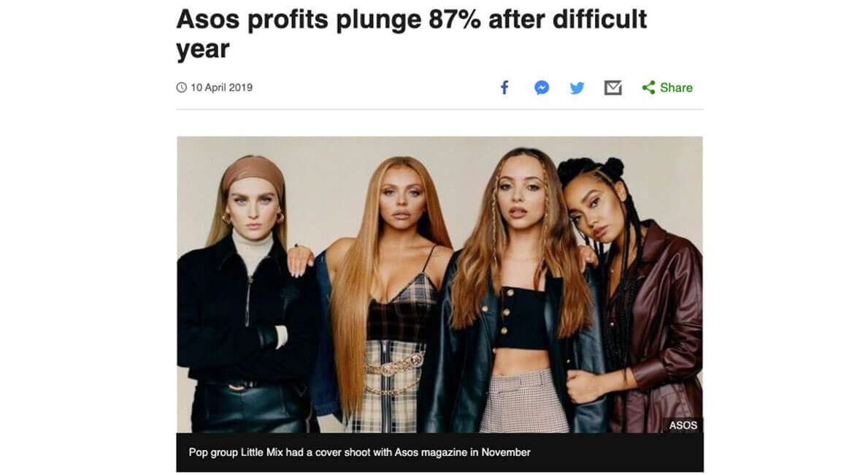Send article via Messenger icon
Viewport: 868px width, 475px height.
[x=542, y=88]
